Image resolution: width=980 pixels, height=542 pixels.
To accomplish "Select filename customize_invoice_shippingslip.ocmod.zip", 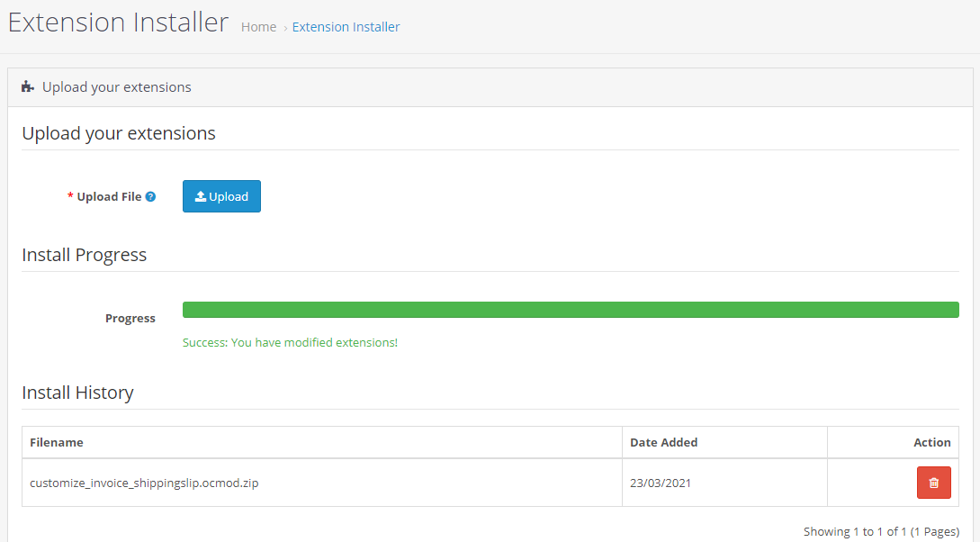I will [144, 483].
